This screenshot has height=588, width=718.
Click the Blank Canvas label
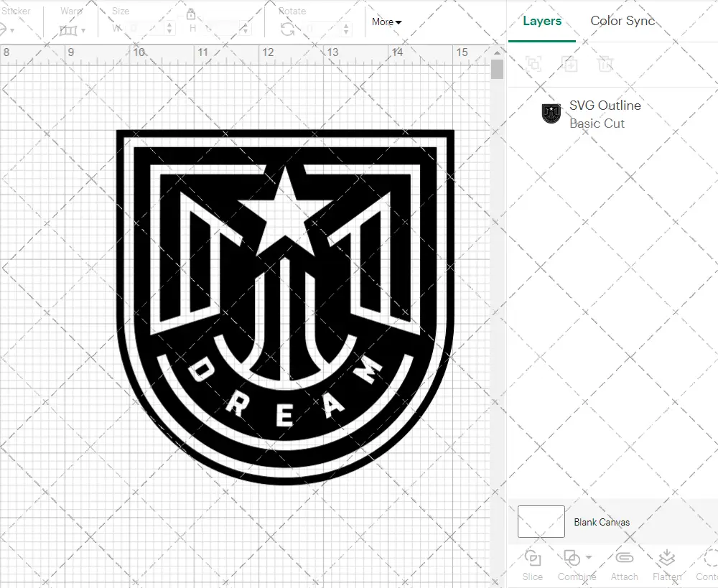tap(602, 522)
